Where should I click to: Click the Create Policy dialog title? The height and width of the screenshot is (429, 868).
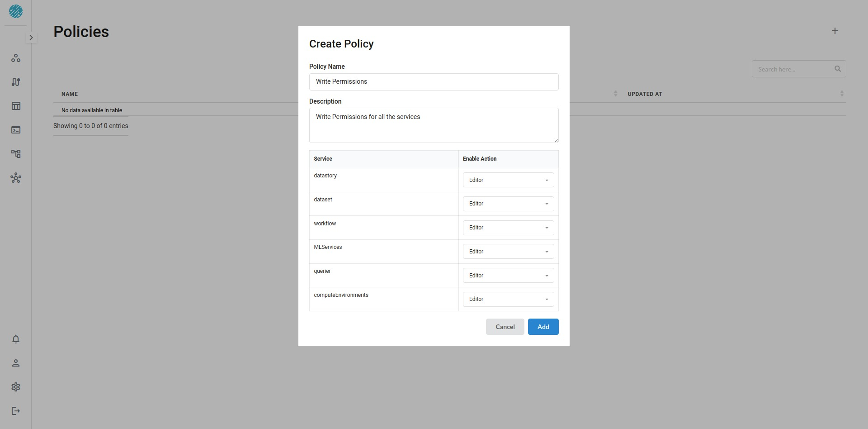(x=341, y=44)
